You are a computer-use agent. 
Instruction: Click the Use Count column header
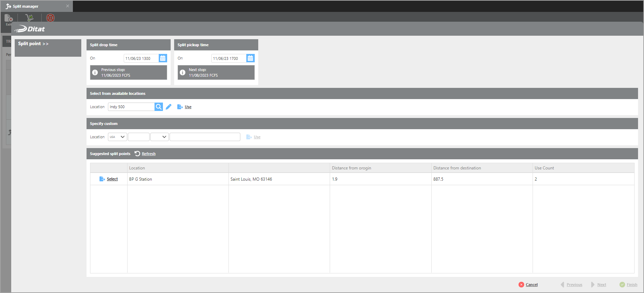point(544,168)
